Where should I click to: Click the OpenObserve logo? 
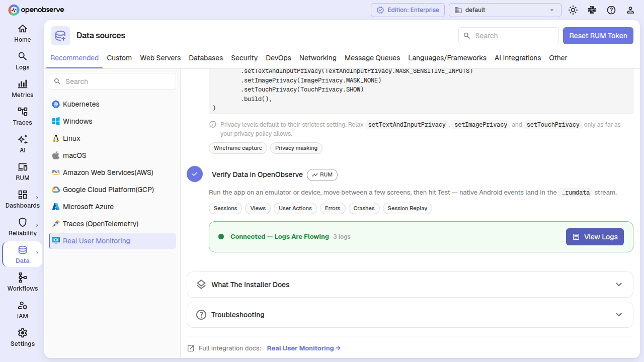point(36,10)
